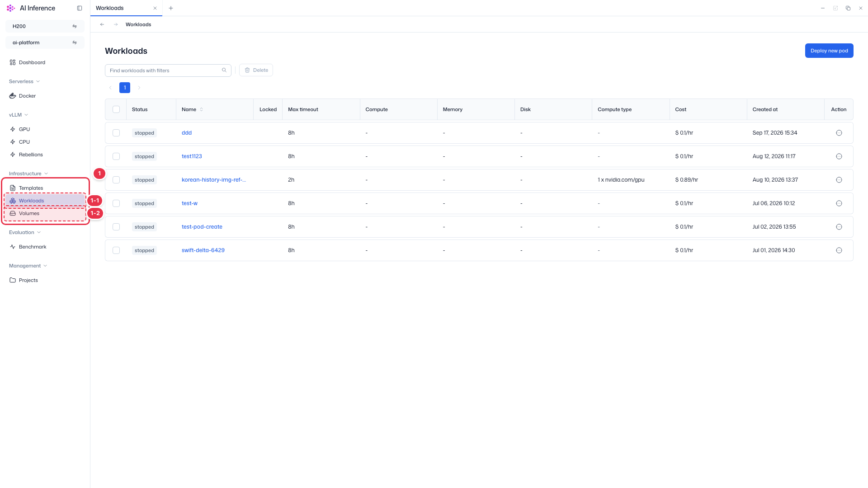Collapse the Management section
868x488 pixels.
click(28, 266)
